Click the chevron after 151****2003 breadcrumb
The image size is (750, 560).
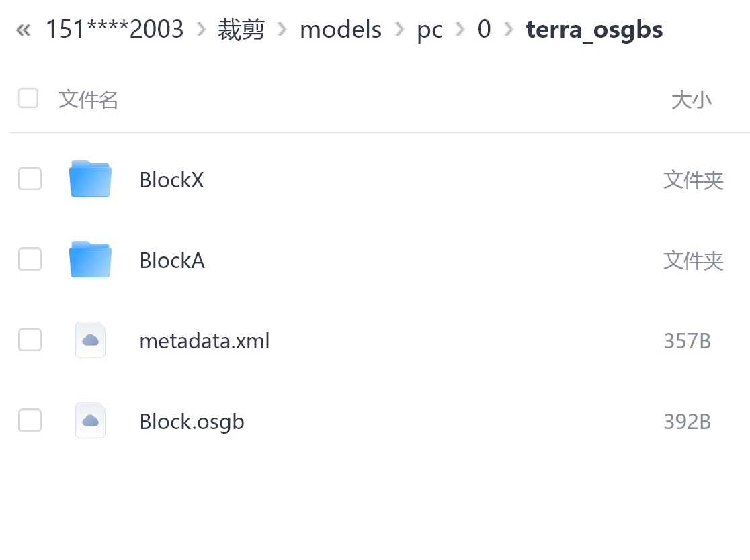tap(202, 30)
